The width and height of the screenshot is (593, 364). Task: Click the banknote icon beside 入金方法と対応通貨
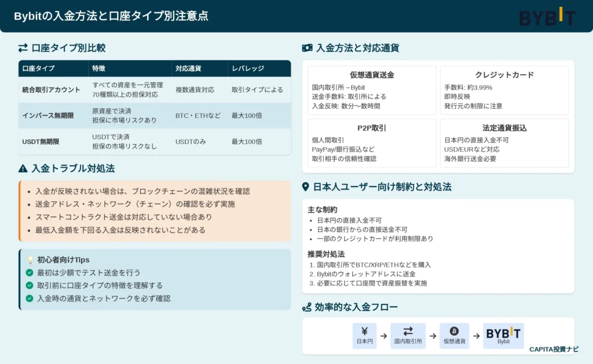(x=307, y=48)
